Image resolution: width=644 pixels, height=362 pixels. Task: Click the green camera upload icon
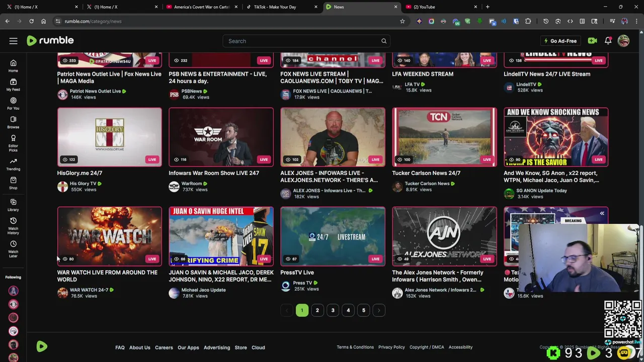click(592, 41)
